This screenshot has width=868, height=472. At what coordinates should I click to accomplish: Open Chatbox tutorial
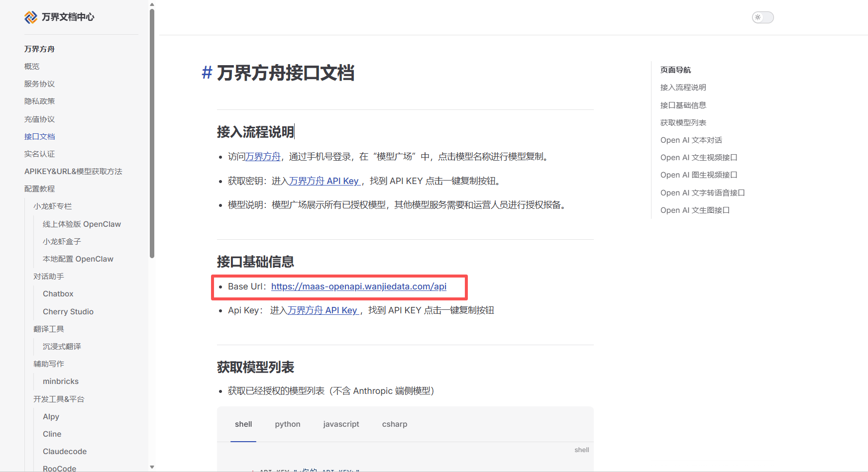[58, 293]
